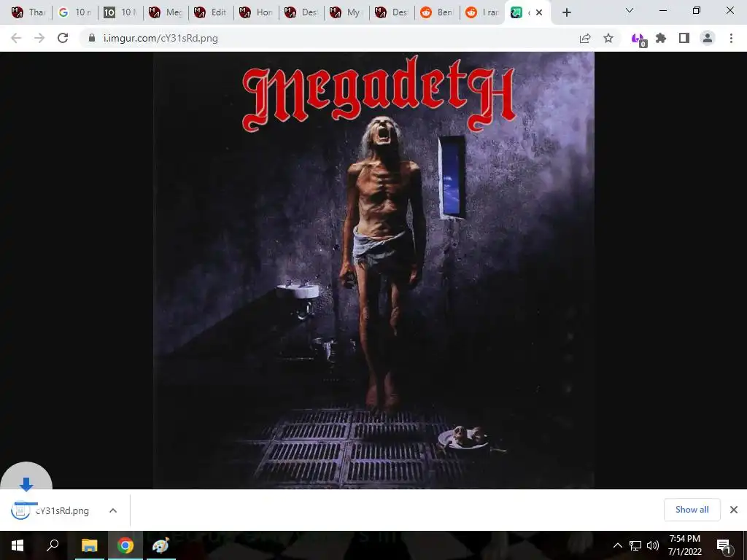The width and height of the screenshot is (747, 560).
Task: Open the clock showing 7:54 PM
Action: (684, 545)
